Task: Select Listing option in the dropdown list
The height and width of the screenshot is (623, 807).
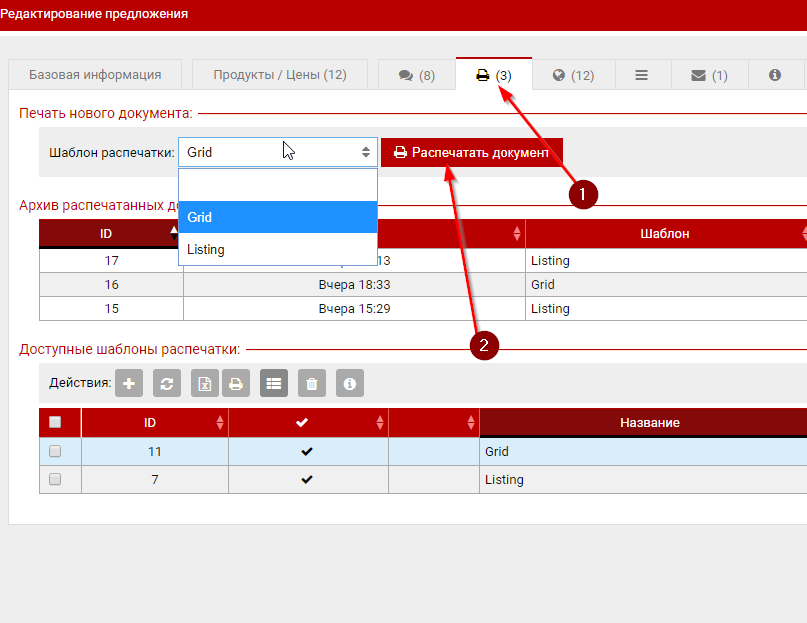Action: tap(277, 249)
